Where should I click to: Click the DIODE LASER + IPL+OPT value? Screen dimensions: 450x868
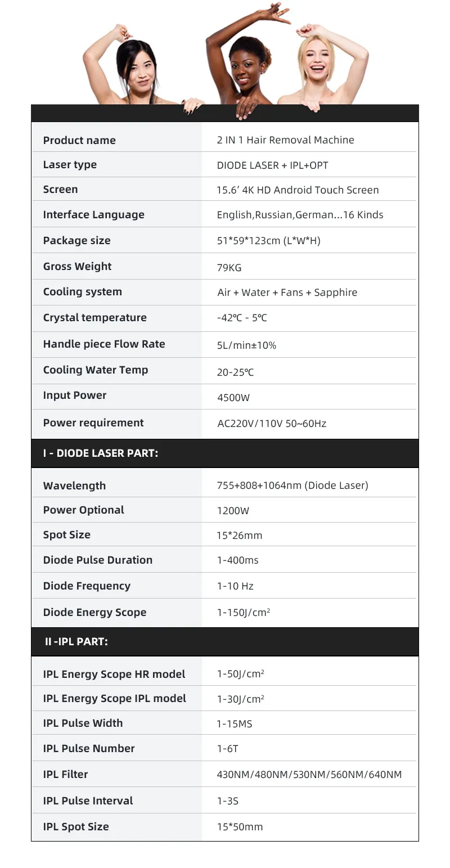pyautogui.click(x=273, y=165)
